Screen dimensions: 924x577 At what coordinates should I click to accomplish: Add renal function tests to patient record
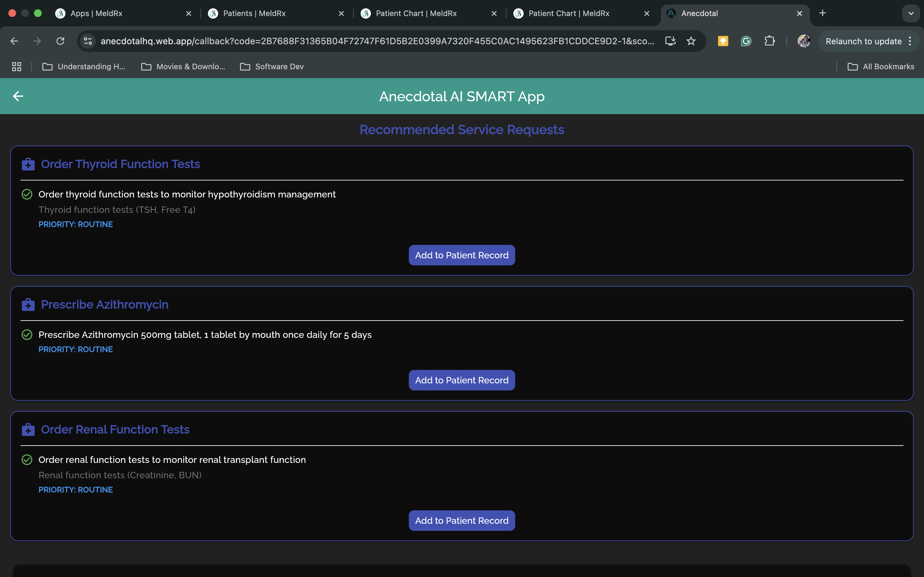462,521
